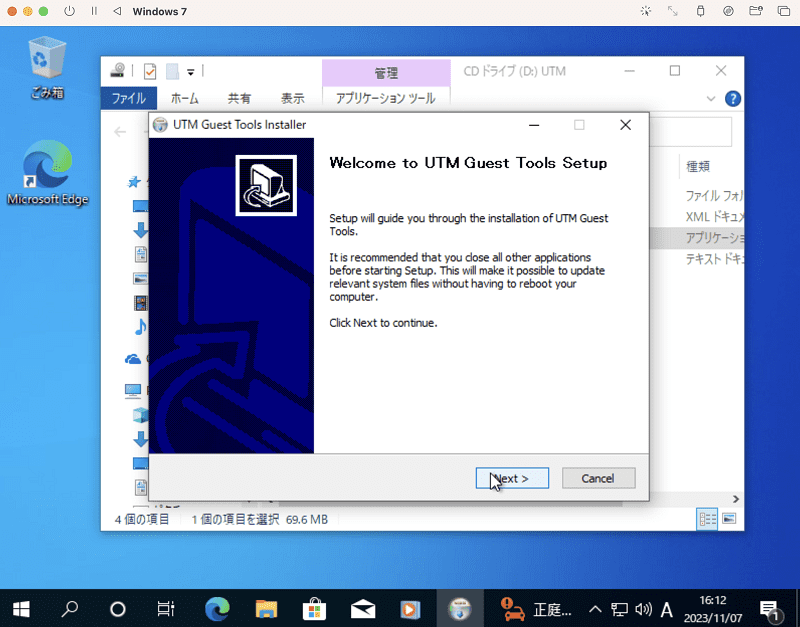Select the XML ドキュメント row

pyautogui.click(x=714, y=217)
